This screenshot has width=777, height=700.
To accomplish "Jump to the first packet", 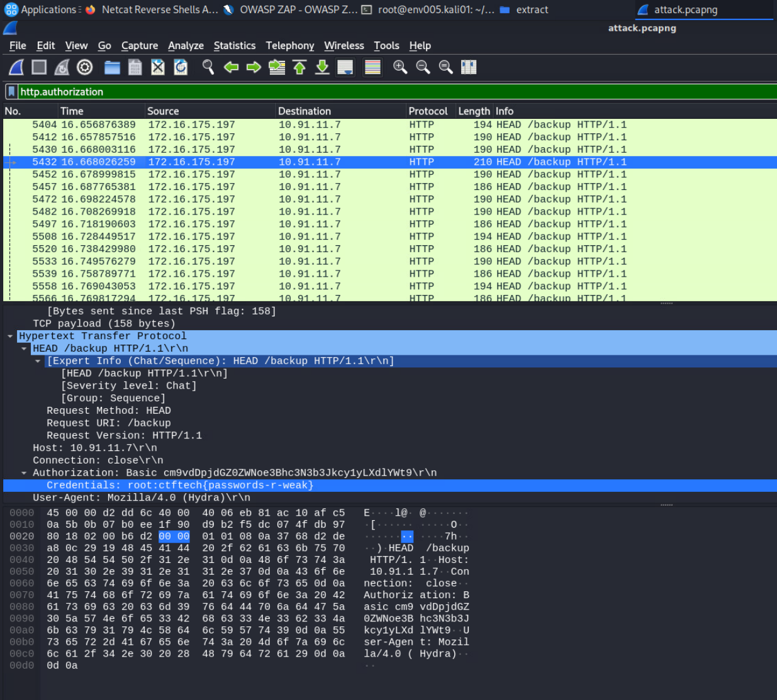I will 299,67.
